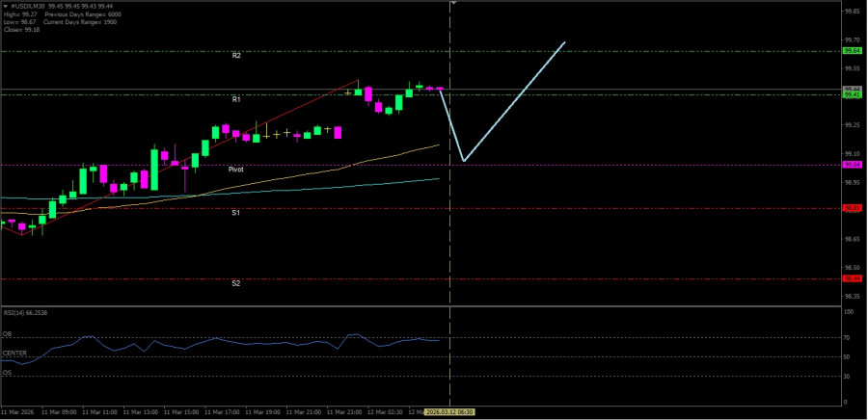
Task: Click the CENTER level label in RSI panel
Action: point(14,354)
